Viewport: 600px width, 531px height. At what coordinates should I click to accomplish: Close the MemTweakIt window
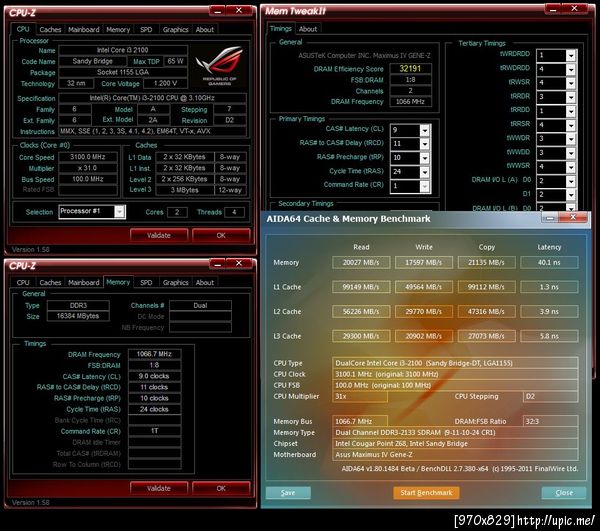[x=574, y=9]
